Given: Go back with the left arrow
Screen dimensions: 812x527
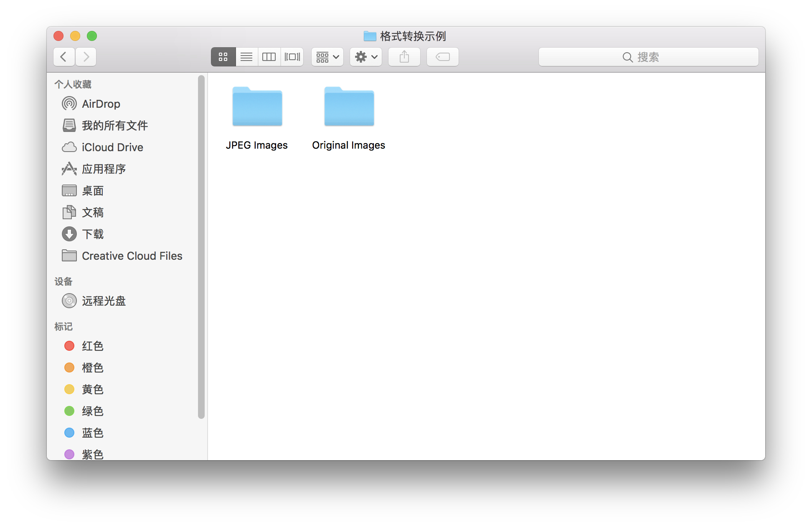Looking at the screenshot, I should click(x=64, y=57).
